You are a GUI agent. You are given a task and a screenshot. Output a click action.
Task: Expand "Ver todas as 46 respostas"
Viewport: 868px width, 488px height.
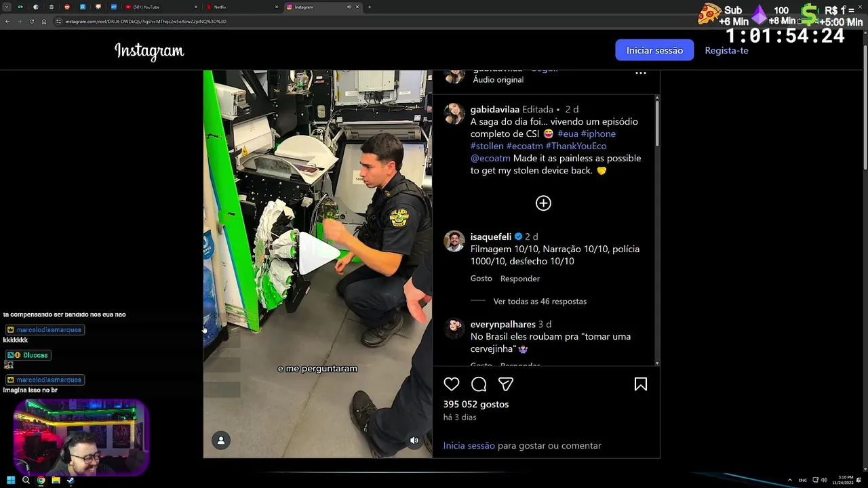click(x=540, y=301)
